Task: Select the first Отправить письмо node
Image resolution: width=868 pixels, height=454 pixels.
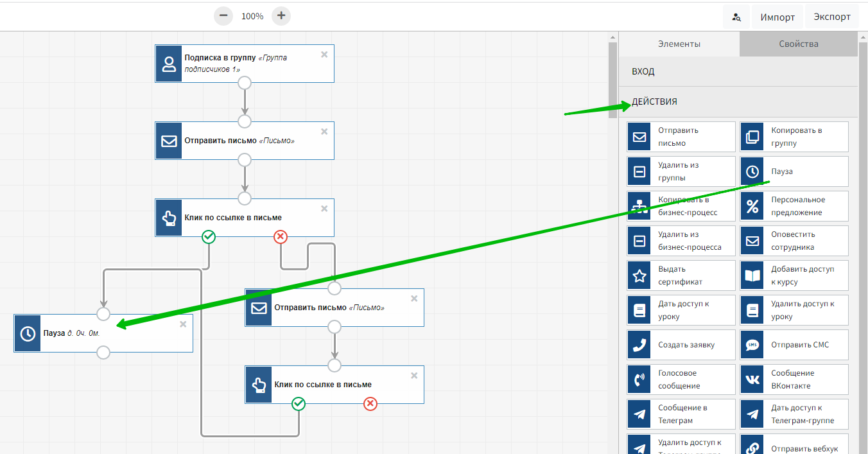Action: tap(245, 141)
